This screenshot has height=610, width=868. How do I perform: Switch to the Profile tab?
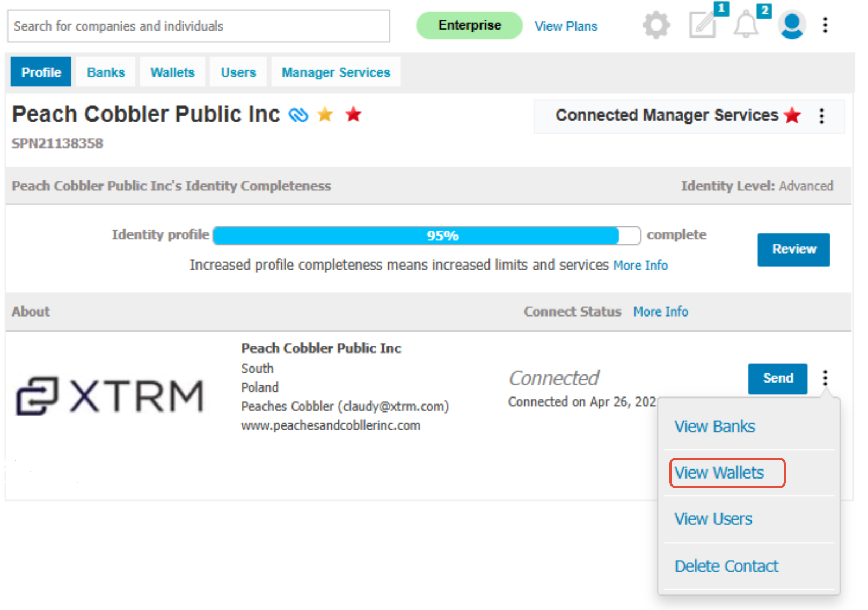click(x=41, y=72)
